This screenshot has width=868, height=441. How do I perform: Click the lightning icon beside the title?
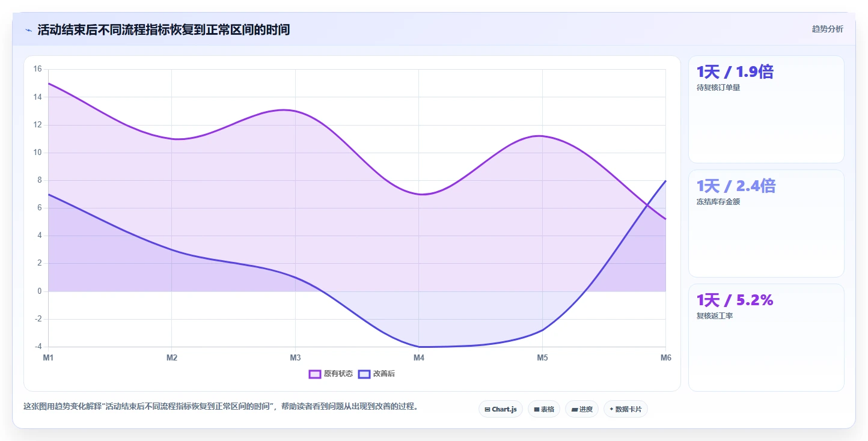click(28, 30)
